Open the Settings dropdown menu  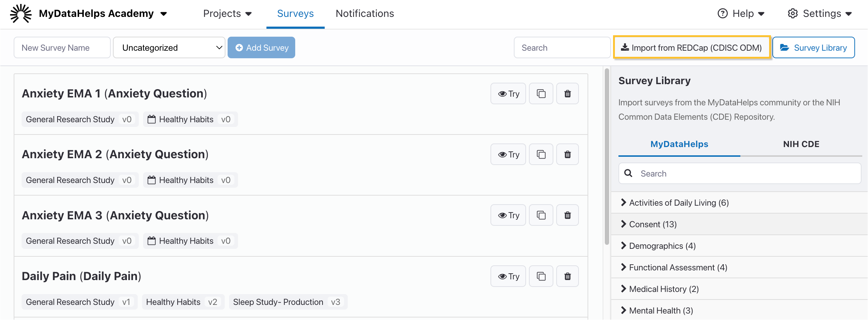(819, 14)
